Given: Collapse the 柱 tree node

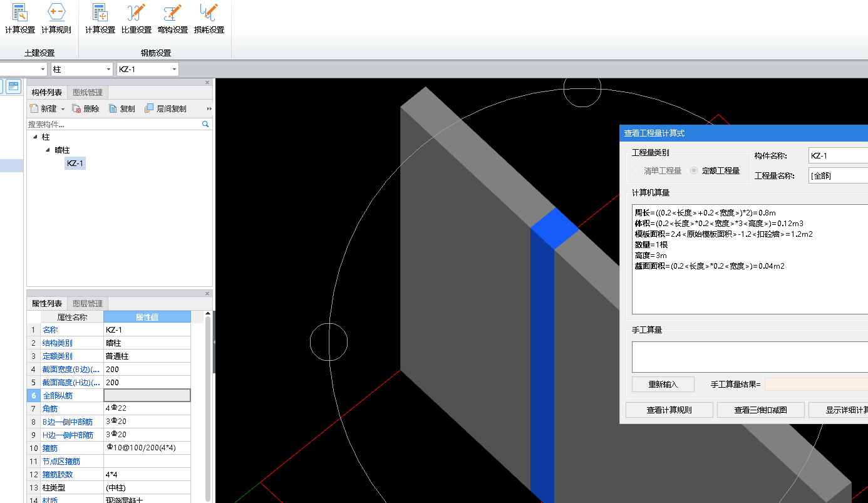Looking at the screenshot, I should [x=35, y=137].
